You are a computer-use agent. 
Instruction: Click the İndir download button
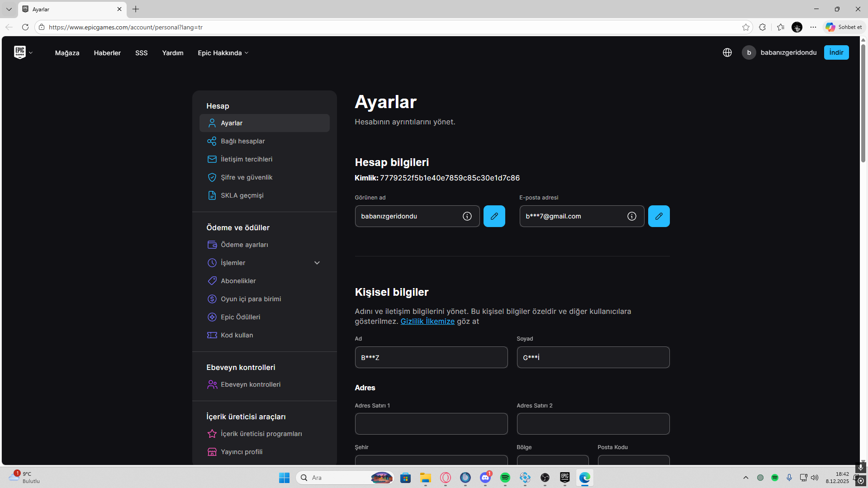pyautogui.click(x=836, y=52)
